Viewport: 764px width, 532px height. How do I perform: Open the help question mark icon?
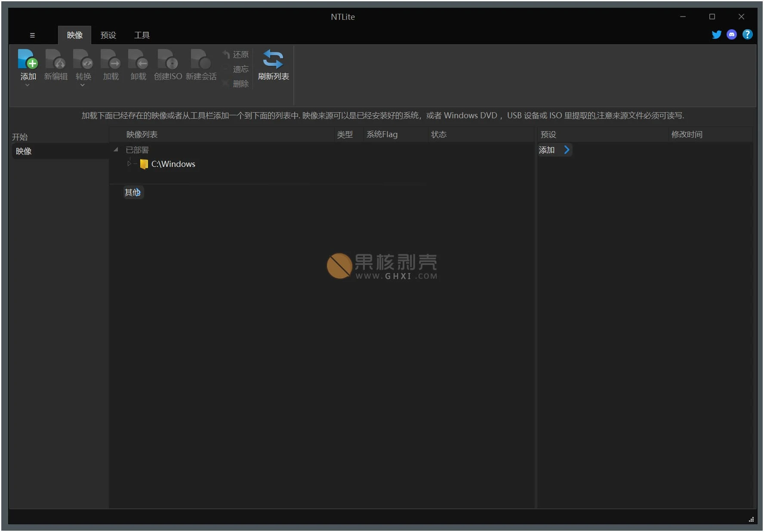click(748, 34)
